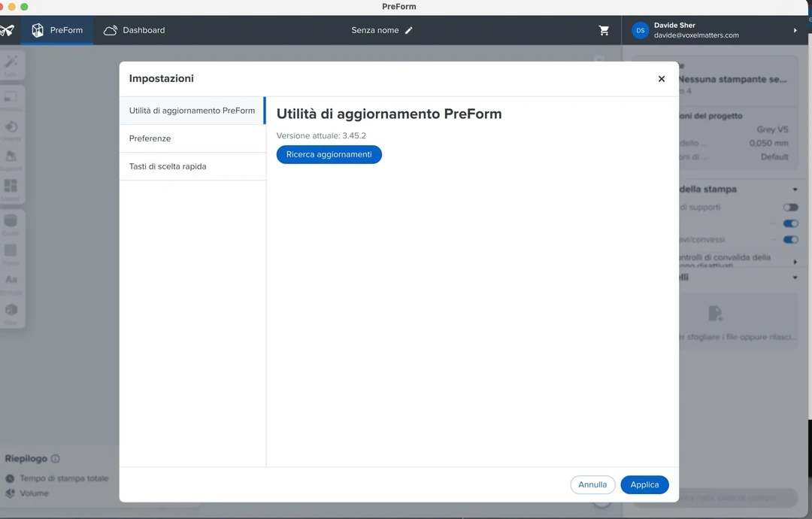Expand the controlli di convalida row arrow

[795, 262]
